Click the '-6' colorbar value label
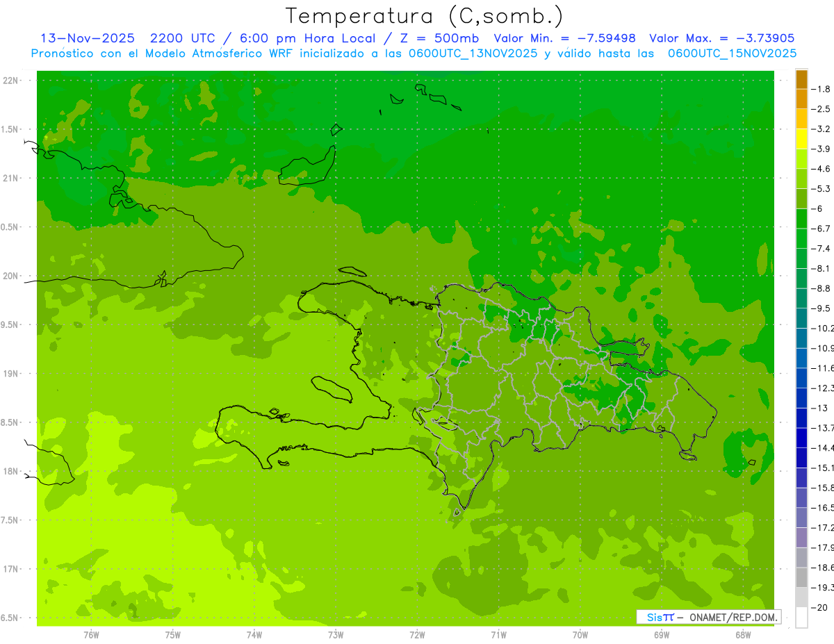The height and width of the screenshot is (644, 834). pos(817,208)
